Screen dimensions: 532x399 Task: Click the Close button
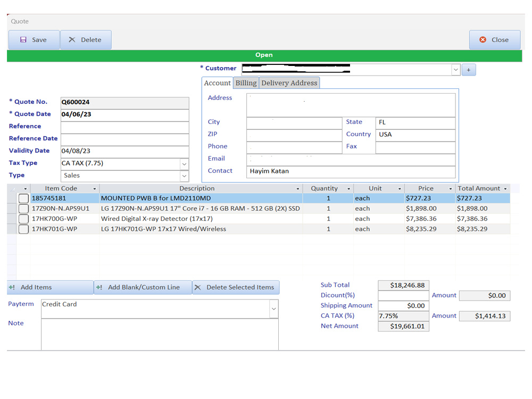click(x=495, y=40)
